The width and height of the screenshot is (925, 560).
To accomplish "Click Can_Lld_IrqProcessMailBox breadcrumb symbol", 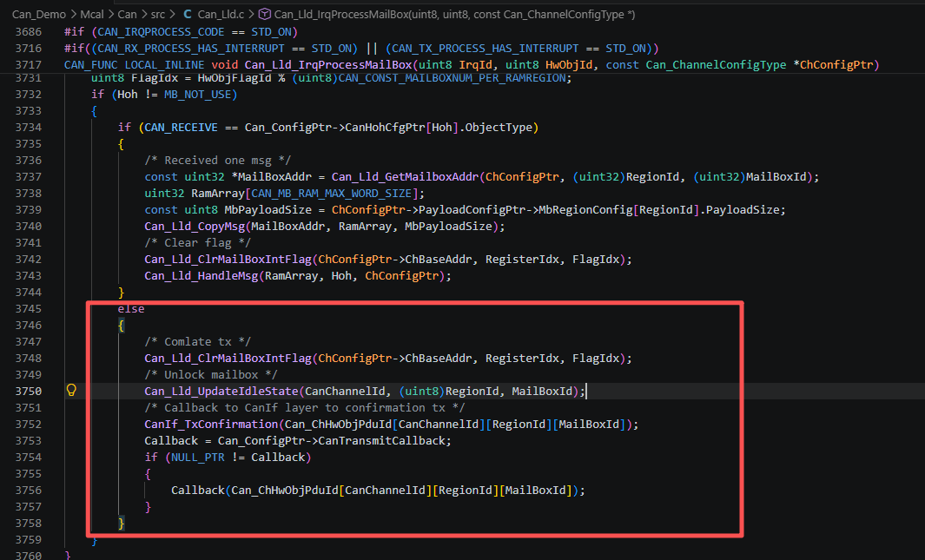I will pos(454,14).
